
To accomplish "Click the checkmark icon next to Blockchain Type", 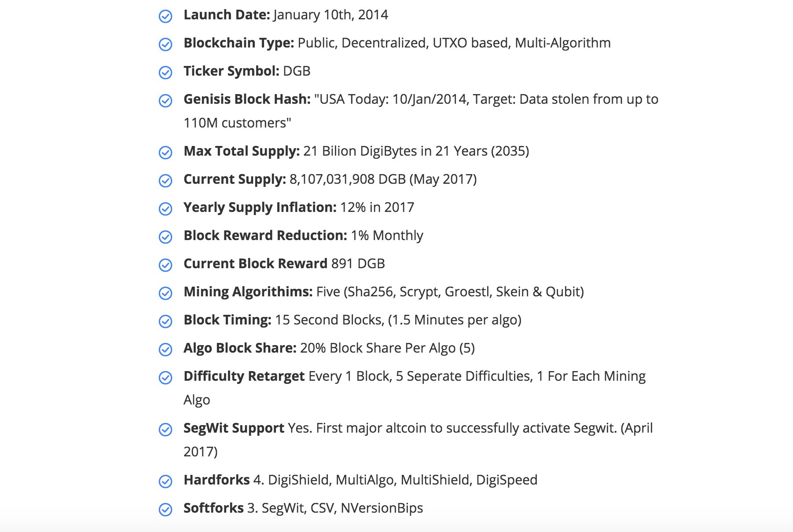I will tap(165, 44).
